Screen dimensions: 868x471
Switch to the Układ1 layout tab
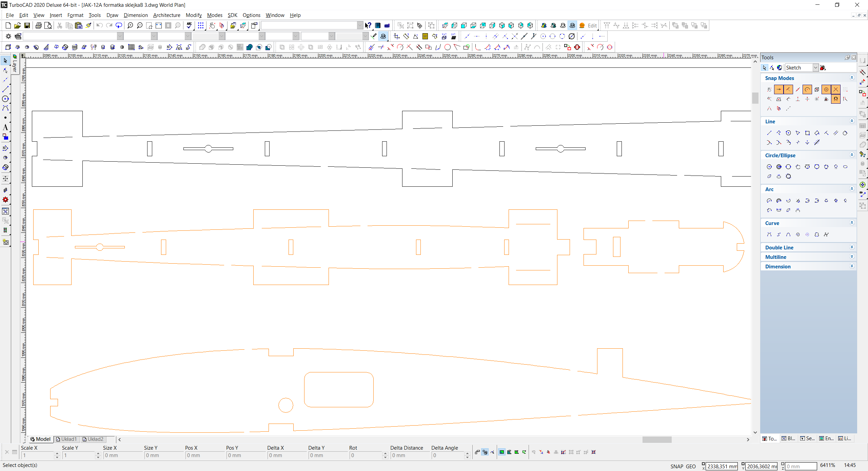click(x=67, y=439)
